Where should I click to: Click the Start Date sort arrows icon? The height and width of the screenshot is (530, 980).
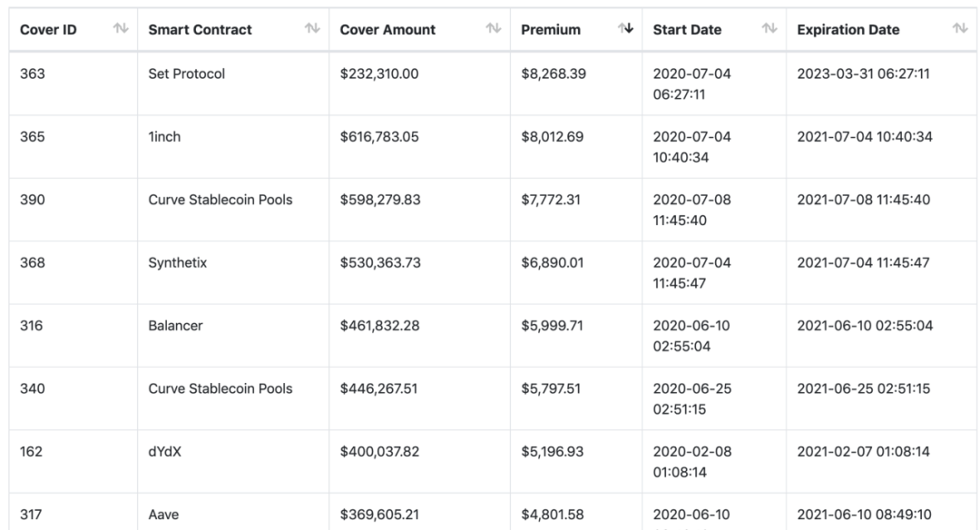[769, 30]
